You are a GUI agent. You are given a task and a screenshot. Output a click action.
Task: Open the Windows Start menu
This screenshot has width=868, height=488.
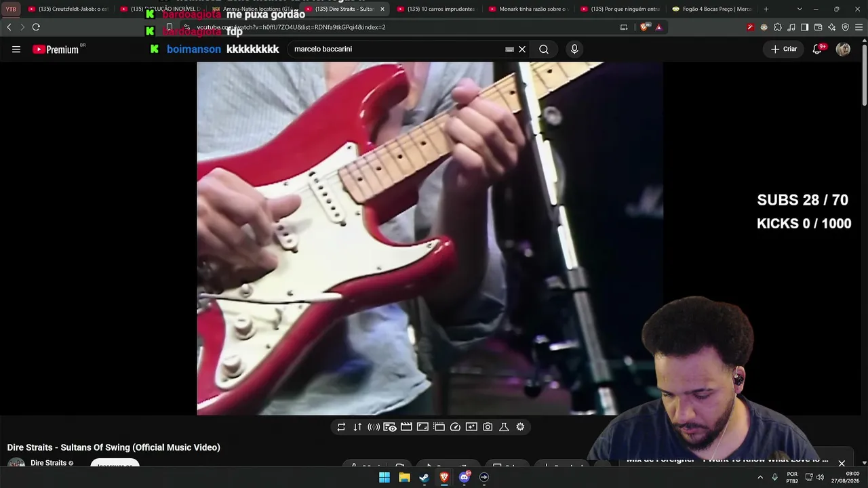pyautogui.click(x=384, y=477)
